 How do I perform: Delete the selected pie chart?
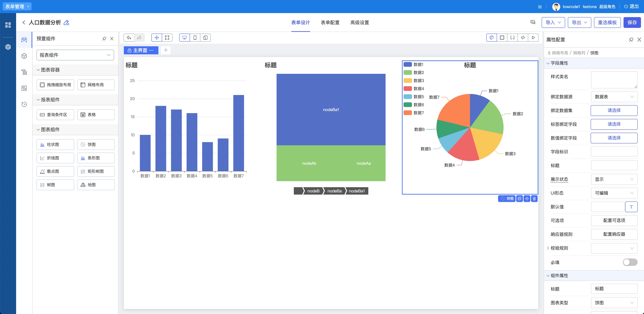click(534, 198)
